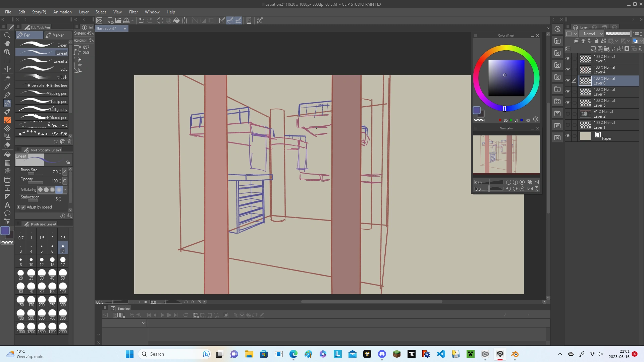Click the Zoom in button in the Navigator
The width and height of the screenshot is (644, 362).
(515, 182)
